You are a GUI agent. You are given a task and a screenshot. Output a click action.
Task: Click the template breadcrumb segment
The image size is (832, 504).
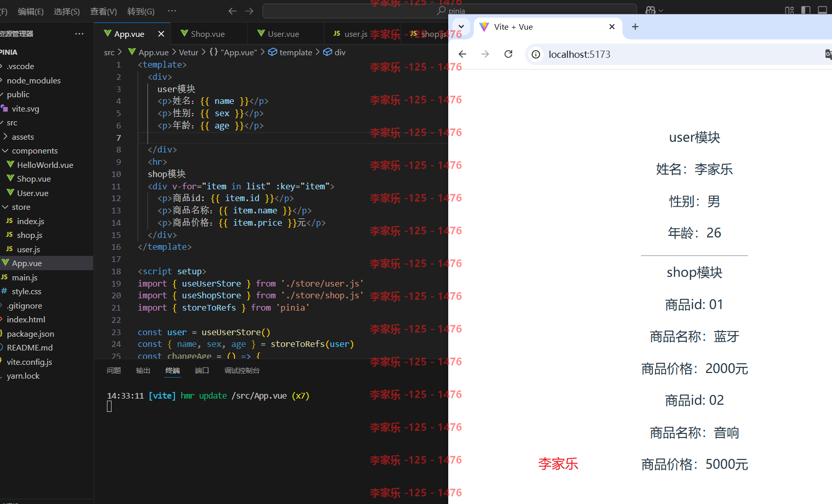click(290, 52)
